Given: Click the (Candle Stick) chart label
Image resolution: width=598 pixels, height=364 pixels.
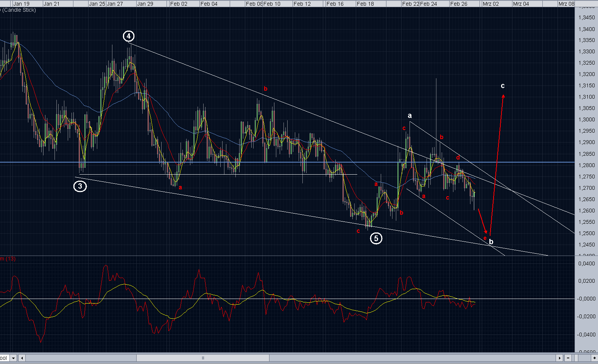Looking at the screenshot, I should [19, 10].
